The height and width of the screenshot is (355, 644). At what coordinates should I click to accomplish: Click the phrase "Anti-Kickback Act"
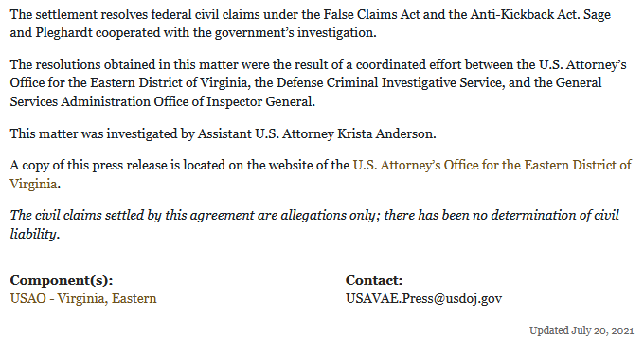tap(517, 14)
